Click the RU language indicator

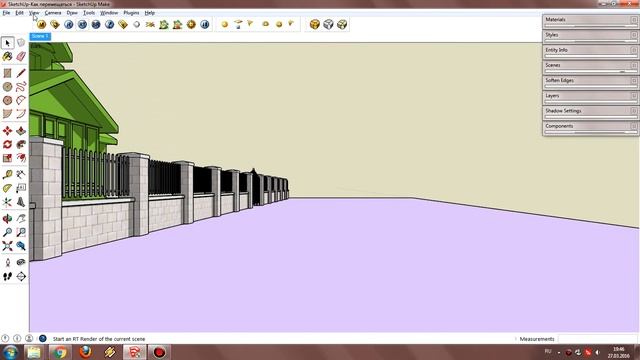pyautogui.click(x=548, y=351)
